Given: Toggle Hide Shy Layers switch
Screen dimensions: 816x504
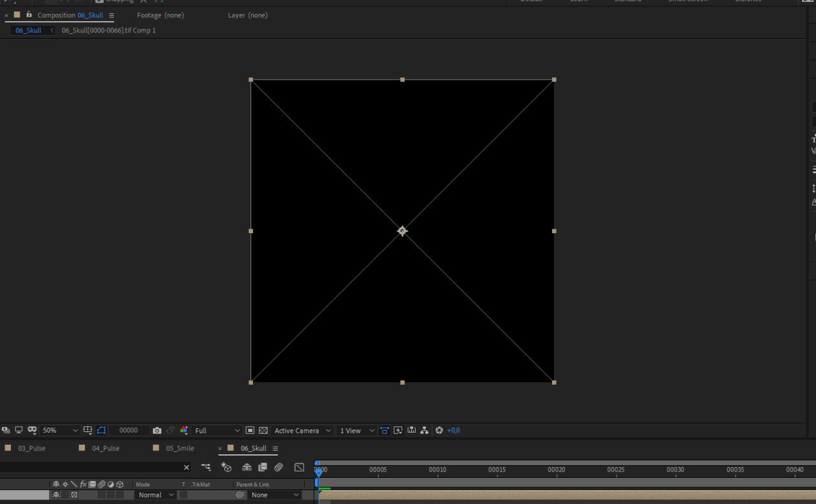Looking at the screenshot, I should 247,468.
